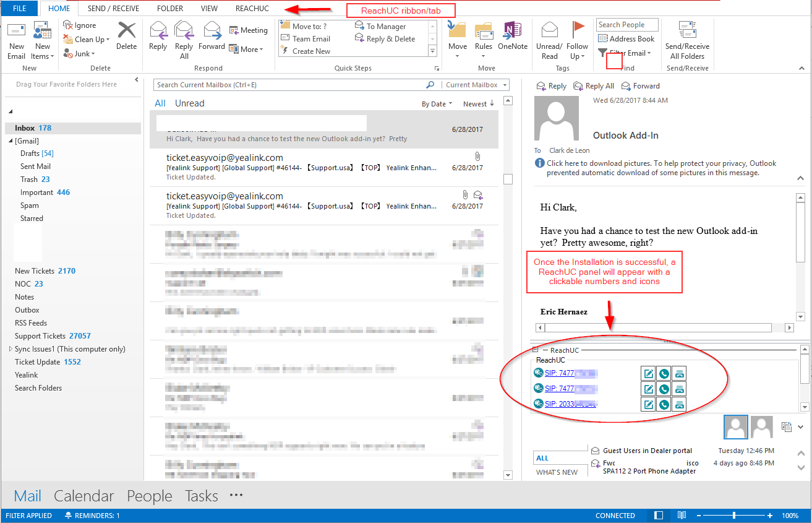Viewport: 812px width, 523px height.
Task: Send the message to OneNote
Action: coord(513,36)
